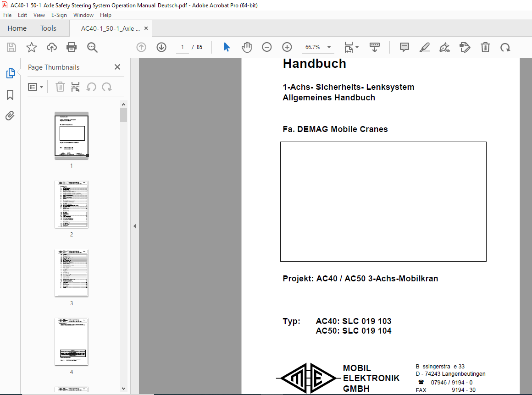Activate the Hand pan tool

(247, 47)
